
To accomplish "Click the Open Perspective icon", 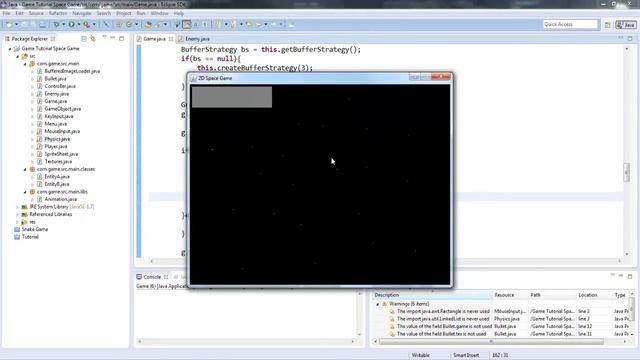I will (x=607, y=25).
